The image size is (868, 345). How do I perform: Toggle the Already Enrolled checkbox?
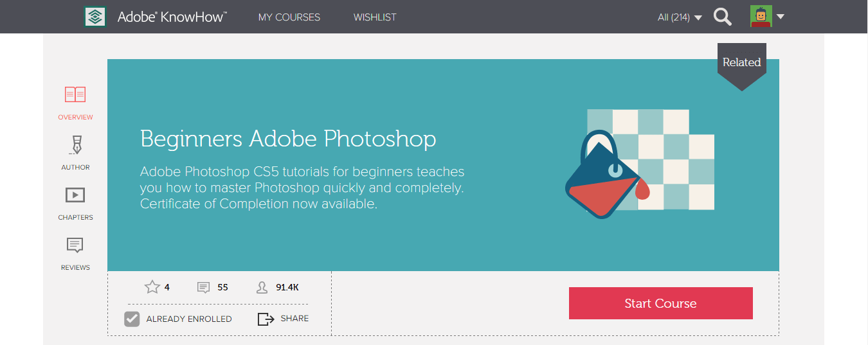click(x=132, y=319)
